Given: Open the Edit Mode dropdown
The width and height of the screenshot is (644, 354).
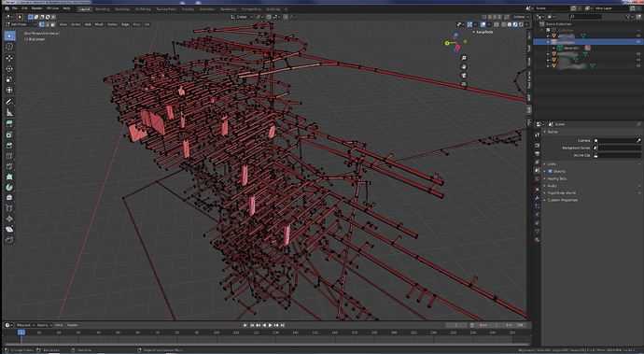Looking at the screenshot, I should click(21, 24).
